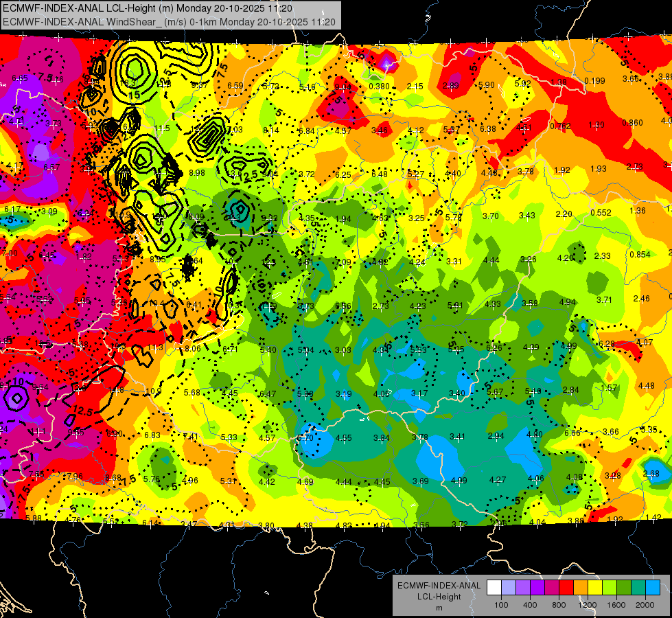
Task: Click the yellow legend swatch
Action: click(595, 588)
